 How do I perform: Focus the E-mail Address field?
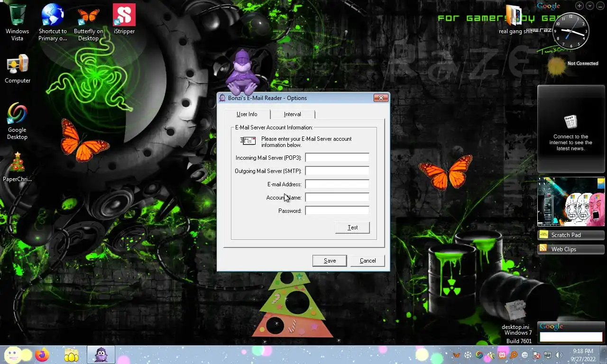[337, 184]
